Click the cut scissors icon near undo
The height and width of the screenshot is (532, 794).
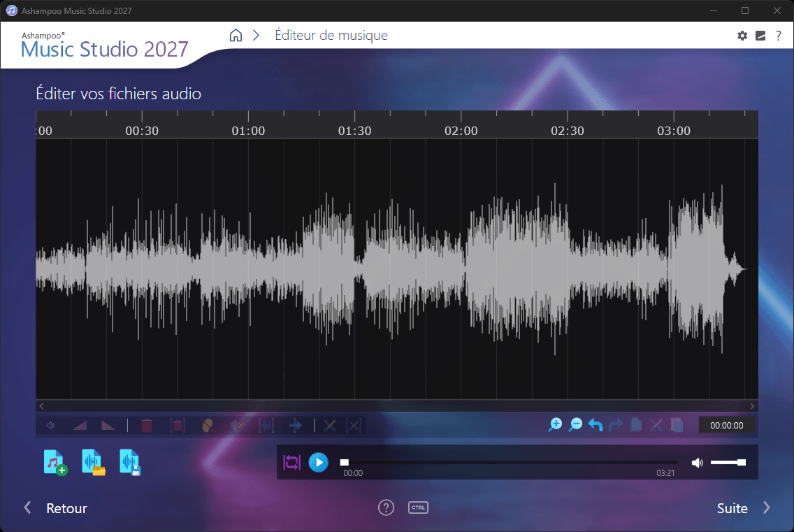click(x=656, y=425)
